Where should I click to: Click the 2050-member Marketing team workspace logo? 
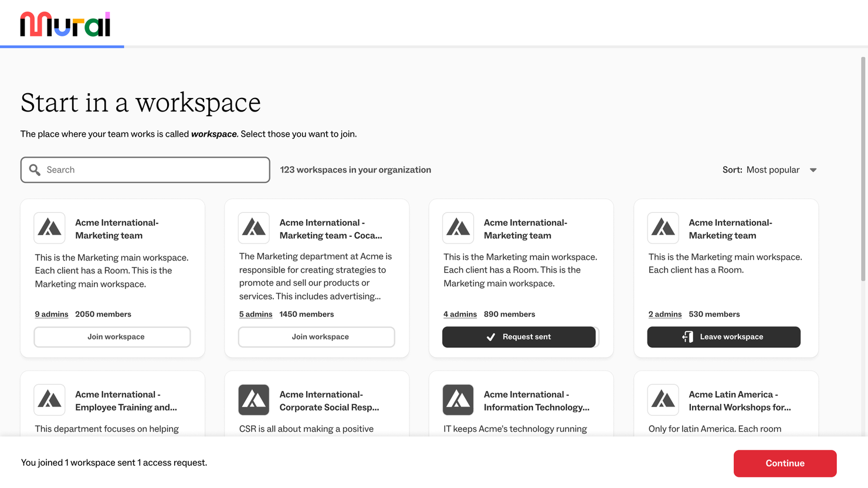click(49, 228)
